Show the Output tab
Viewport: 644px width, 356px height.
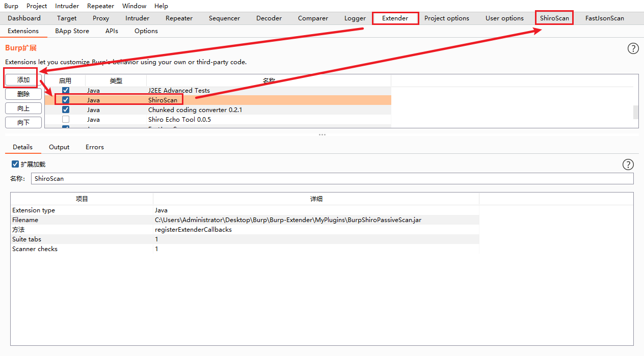59,147
